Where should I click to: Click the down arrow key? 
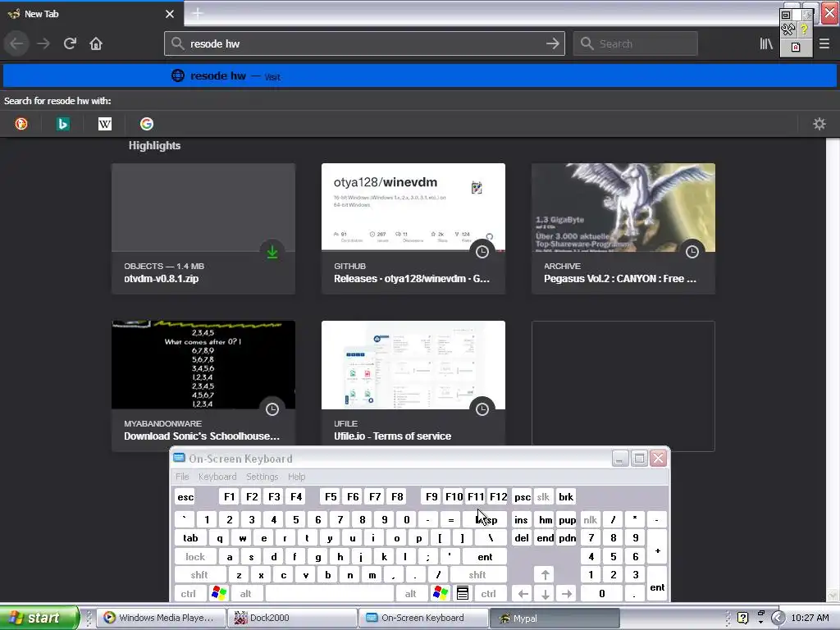[x=545, y=594]
